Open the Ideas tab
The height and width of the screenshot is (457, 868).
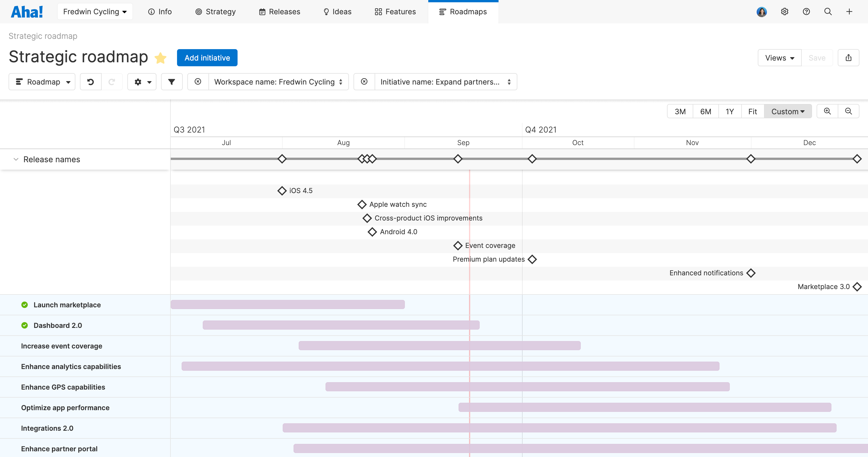tap(337, 11)
